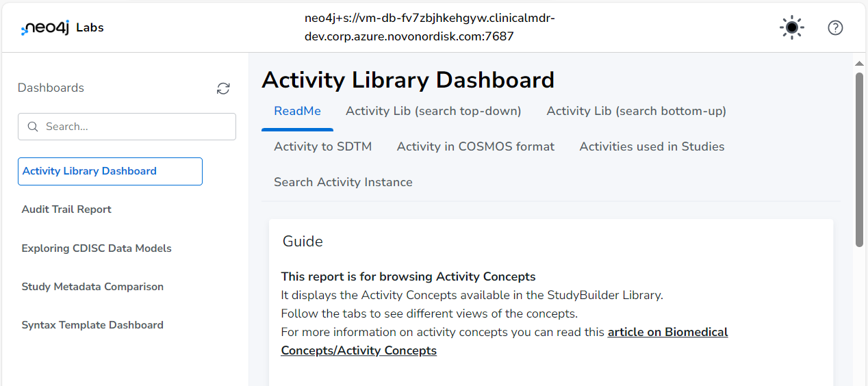Open the Activity to SDTM tab
868x386 pixels.
tap(322, 146)
